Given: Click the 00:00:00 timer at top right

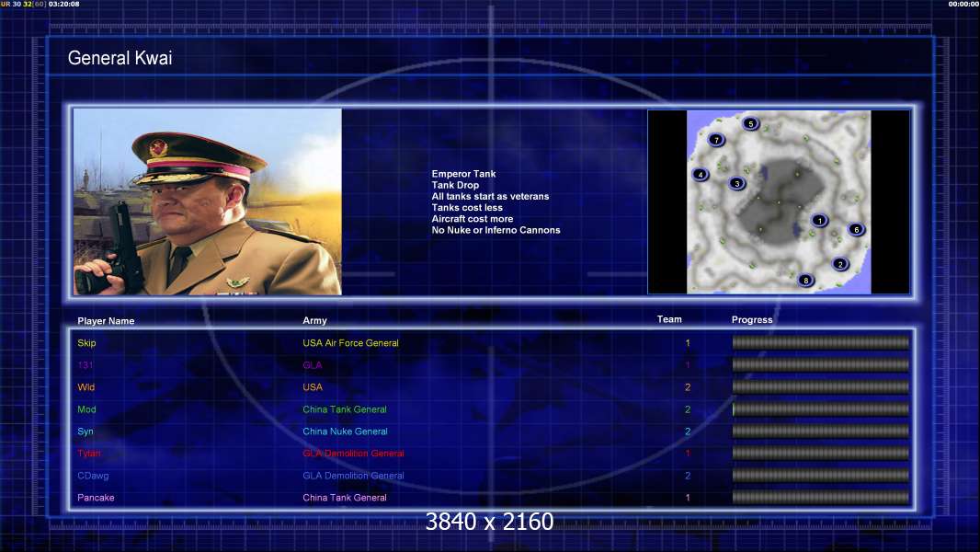Looking at the screenshot, I should click(x=963, y=4).
